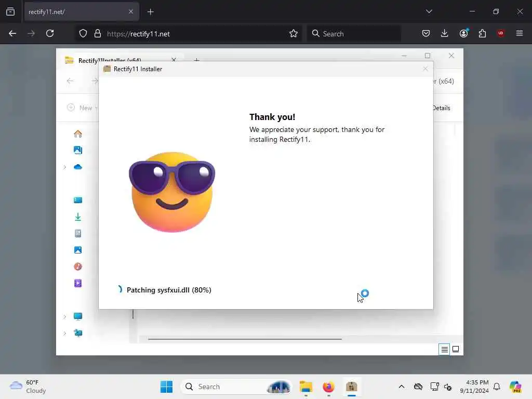Open the tracking protection shield icon
This screenshot has width=532, height=399.
(x=83, y=33)
